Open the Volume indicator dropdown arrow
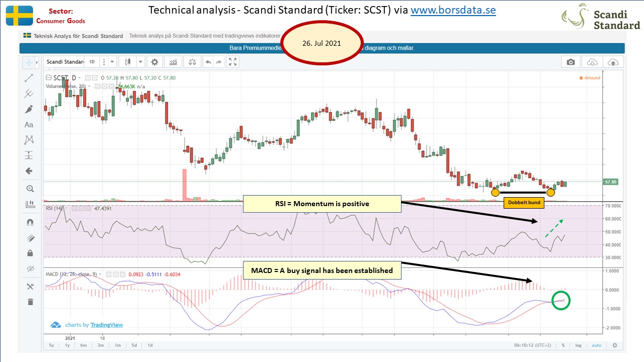Image resolution: width=644 pixels, height=362 pixels. pos(90,86)
